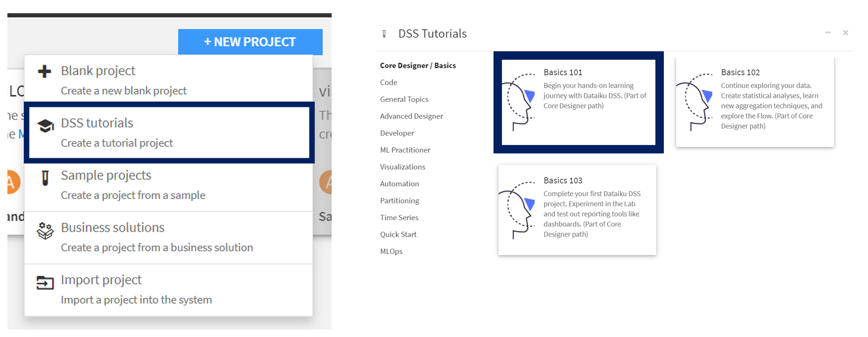Click the plus icon beside Blank project

point(45,71)
